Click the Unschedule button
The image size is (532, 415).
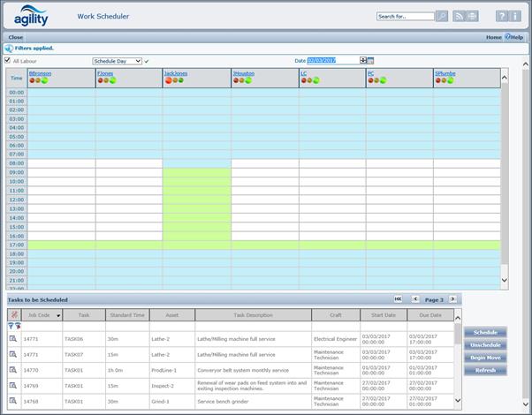pos(485,345)
